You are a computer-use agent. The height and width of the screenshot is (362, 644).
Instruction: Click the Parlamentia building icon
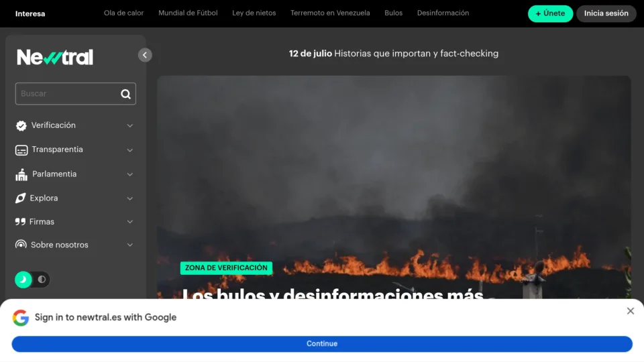(x=21, y=174)
